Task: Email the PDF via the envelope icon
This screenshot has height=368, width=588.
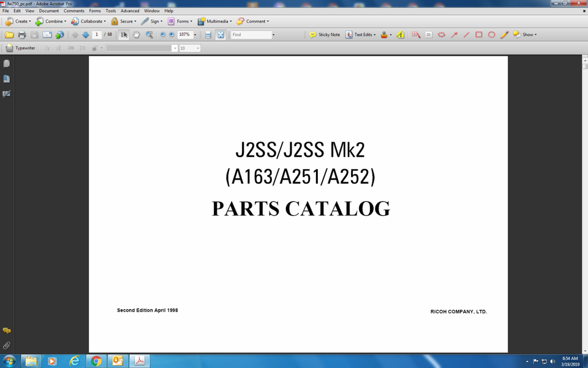Action: pyautogui.click(x=47, y=35)
